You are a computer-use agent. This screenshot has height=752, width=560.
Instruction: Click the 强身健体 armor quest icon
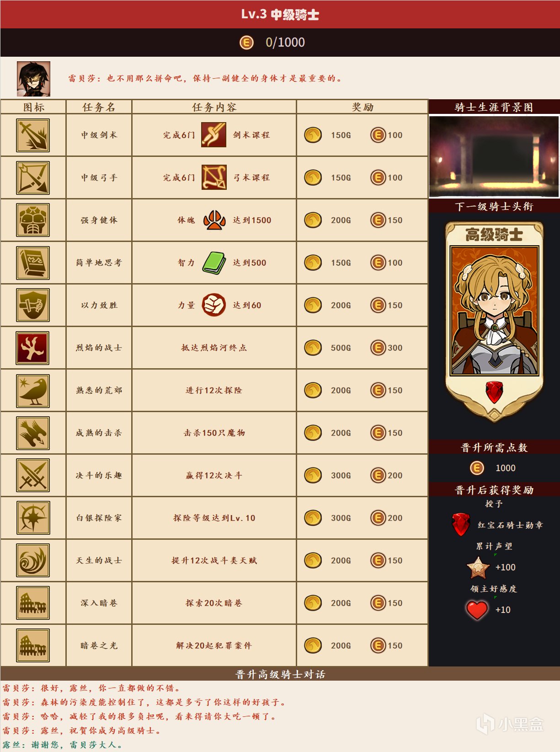(33, 220)
